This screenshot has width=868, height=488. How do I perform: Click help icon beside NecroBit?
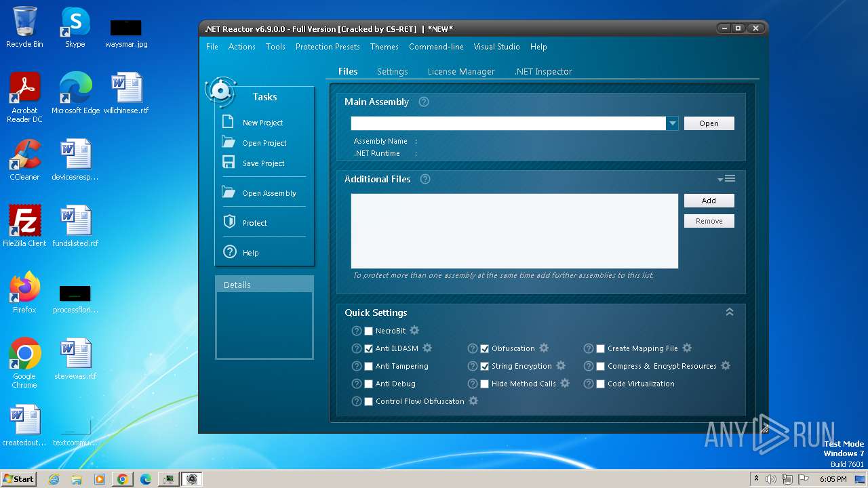(357, 331)
